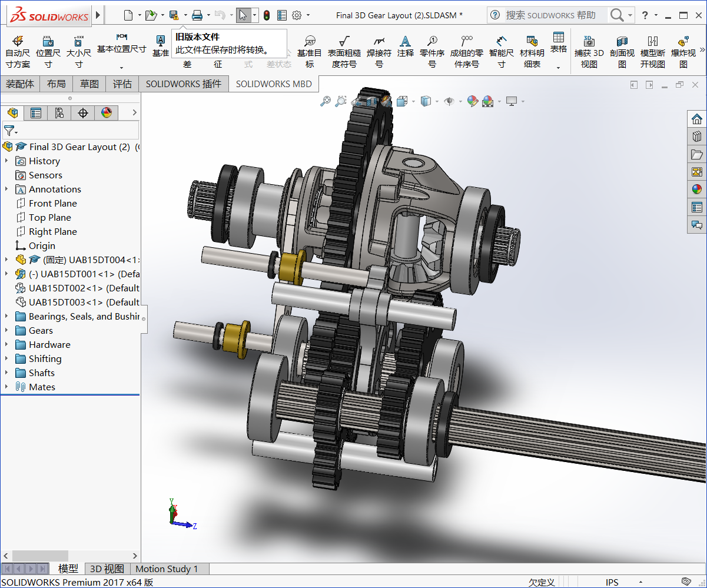The height and width of the screenshot is (588, 707).
Task: Click the Open file icon
Action: click(151, 15)
